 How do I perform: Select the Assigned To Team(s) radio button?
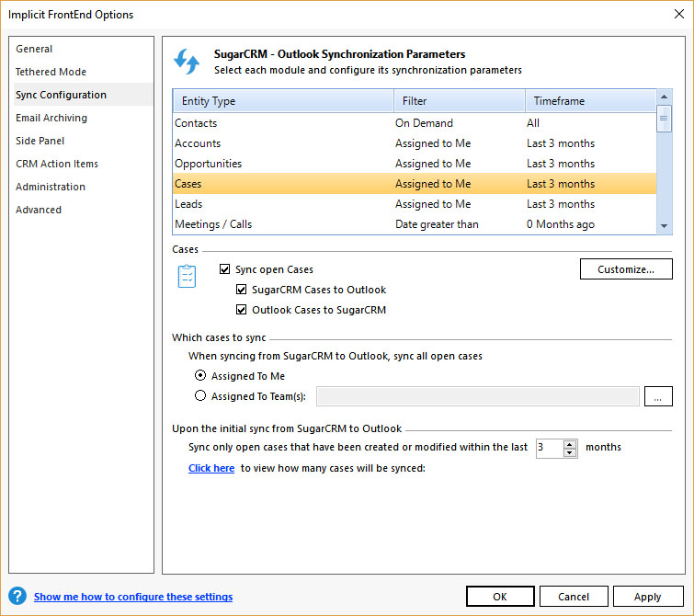[200, 396]
